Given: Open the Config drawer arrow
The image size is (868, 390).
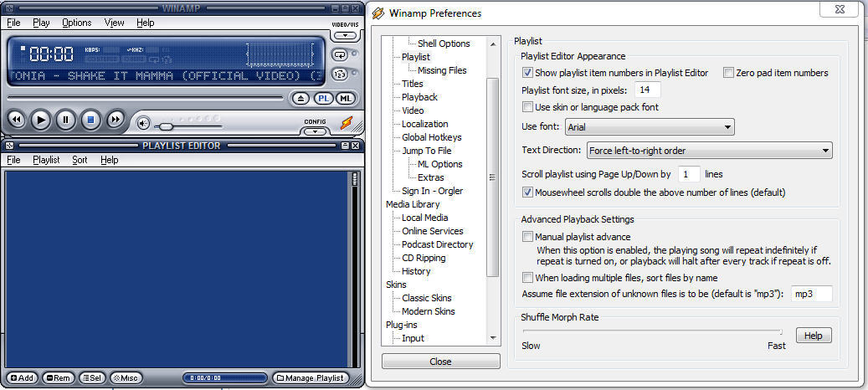Looking at the screenshot, I should click(x=315, y=131).
